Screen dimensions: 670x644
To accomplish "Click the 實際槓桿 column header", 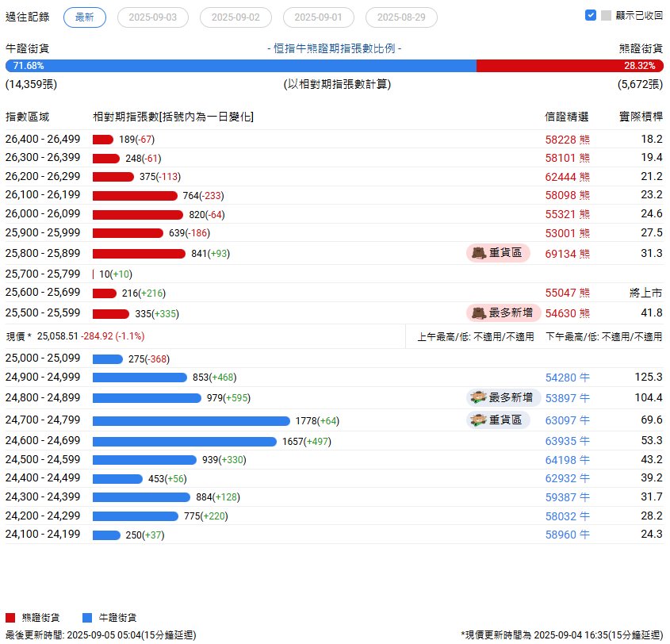I will tap(641, 117).
